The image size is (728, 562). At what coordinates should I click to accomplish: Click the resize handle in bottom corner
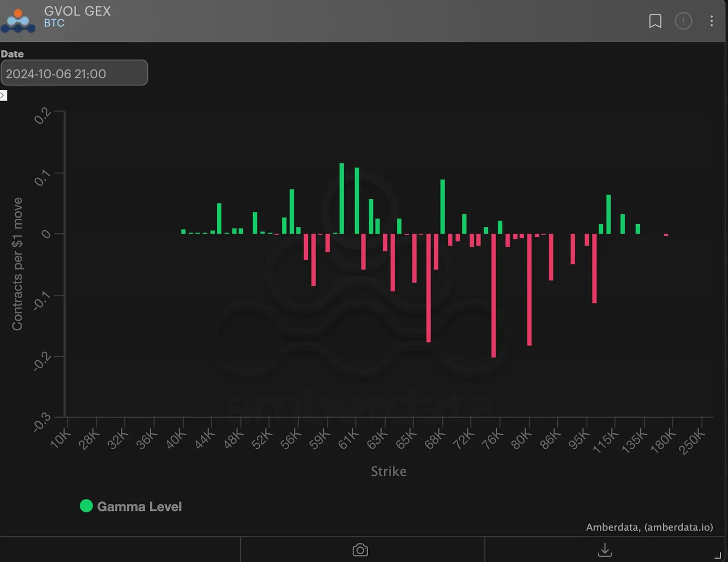(x=718, y=555)
